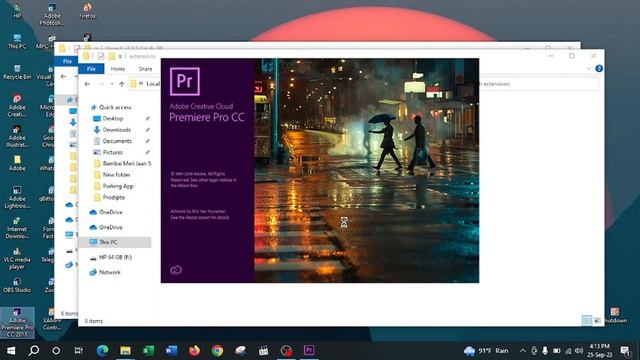
Task: Open taskbar Search magnifier
Action: pos(34,350)
